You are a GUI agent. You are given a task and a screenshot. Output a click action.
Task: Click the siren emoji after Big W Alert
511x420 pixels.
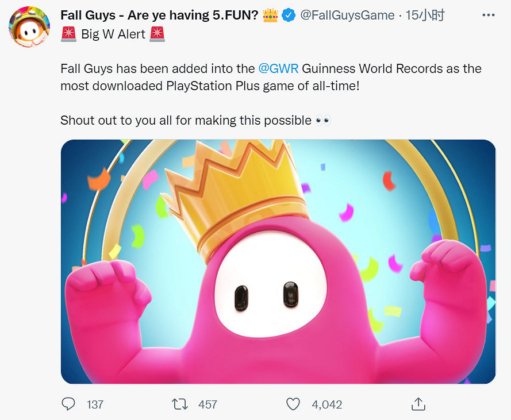coord(156,34)
